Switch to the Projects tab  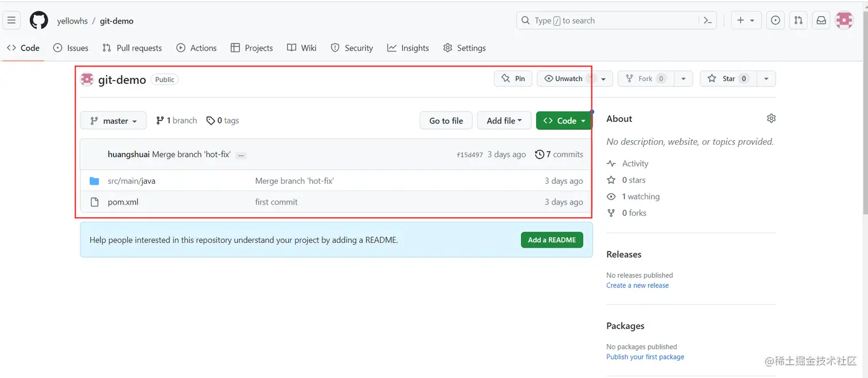[x=251, y=48]
